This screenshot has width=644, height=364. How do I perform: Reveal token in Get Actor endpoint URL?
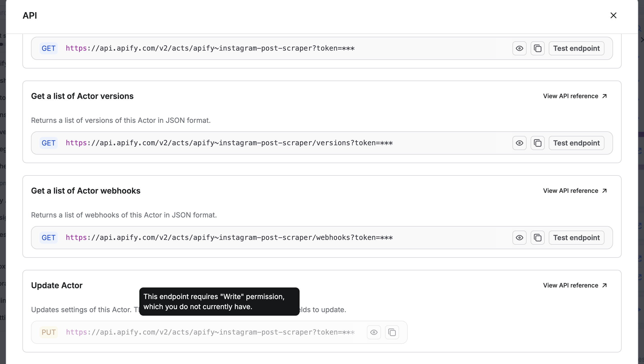click(x=519, y=48)
